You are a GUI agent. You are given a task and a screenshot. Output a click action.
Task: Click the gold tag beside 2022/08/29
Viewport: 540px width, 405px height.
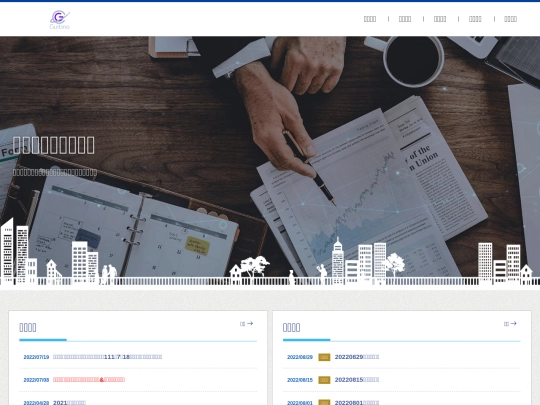click(324, 357)
